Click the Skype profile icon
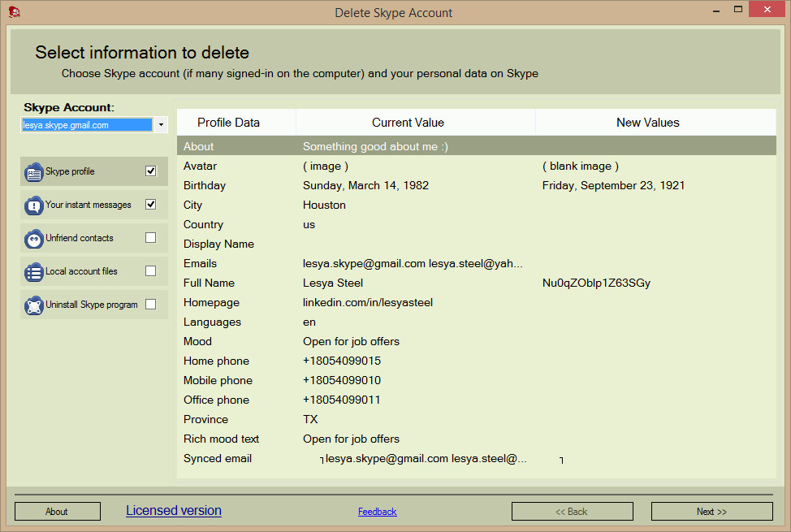 point(34,172)
